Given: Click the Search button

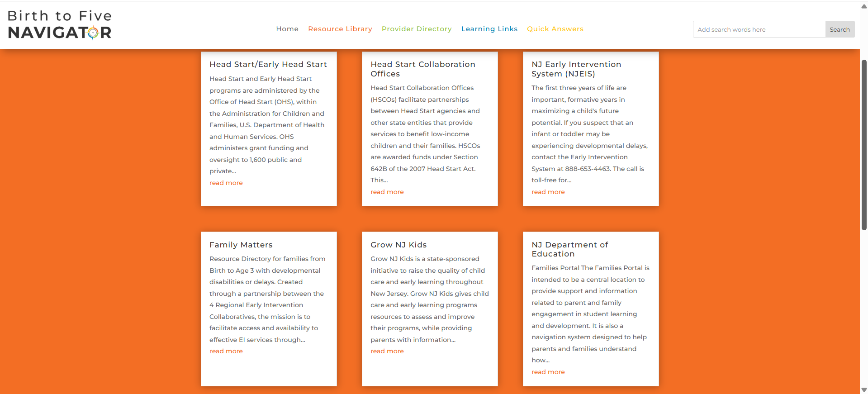Looking at the screenshot, I should pos(840,29).
